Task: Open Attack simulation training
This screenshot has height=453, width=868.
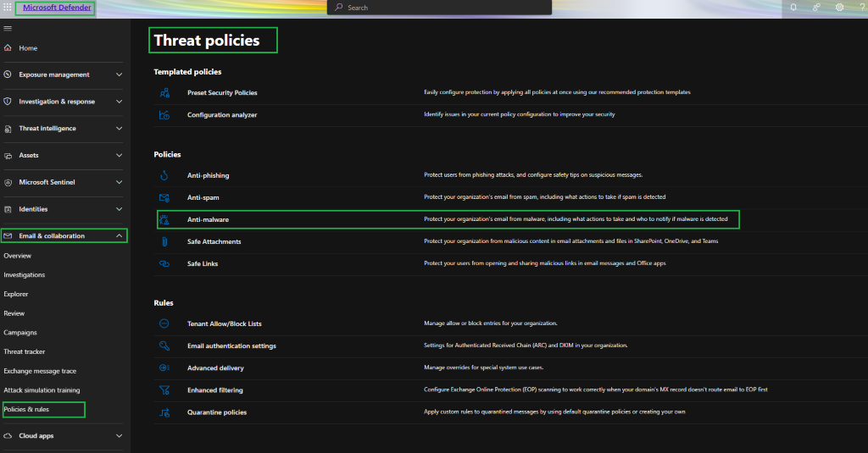Action: [x=42, y=390]
